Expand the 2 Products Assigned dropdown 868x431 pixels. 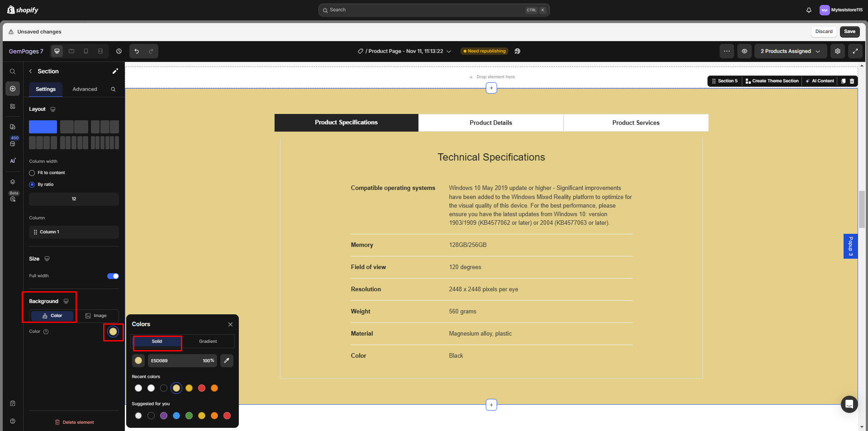[x=790, y=51]
